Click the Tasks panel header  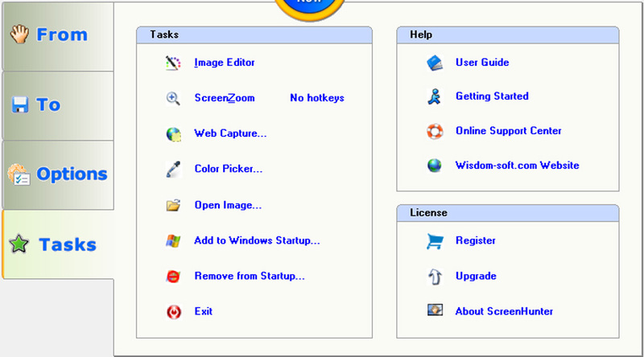click(x=254, y=35)
